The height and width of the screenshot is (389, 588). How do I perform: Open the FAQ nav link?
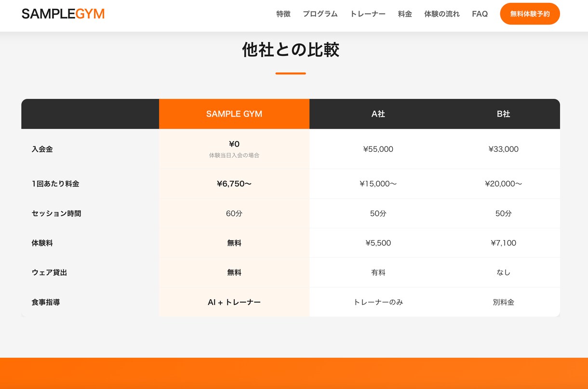(x=480, y=14)
